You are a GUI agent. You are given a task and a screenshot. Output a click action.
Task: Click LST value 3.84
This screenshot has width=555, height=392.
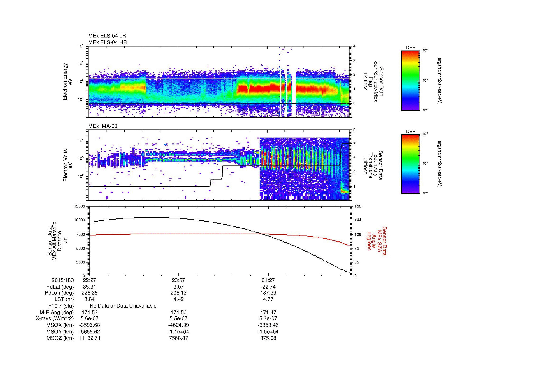tap(89, 299)
